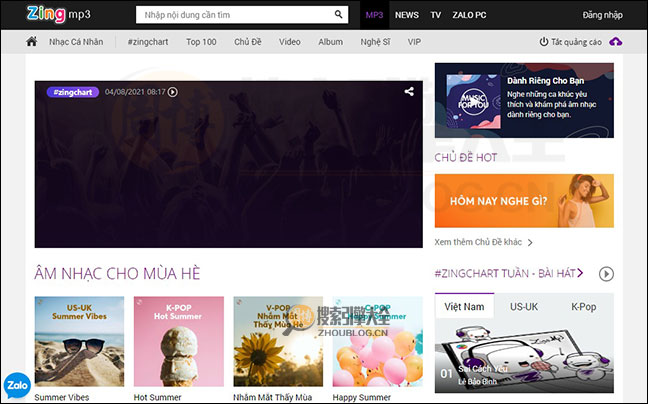
Task: Switch to the MP3 tab in top bar
Action: [x=374, y=15]
